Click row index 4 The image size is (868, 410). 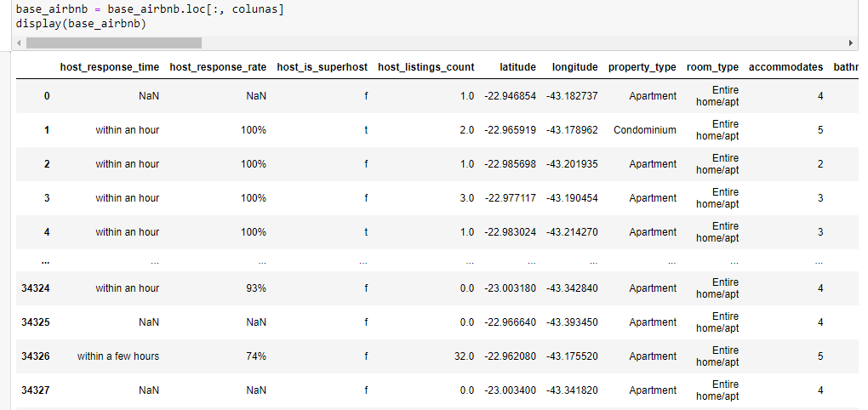point(47,232)
